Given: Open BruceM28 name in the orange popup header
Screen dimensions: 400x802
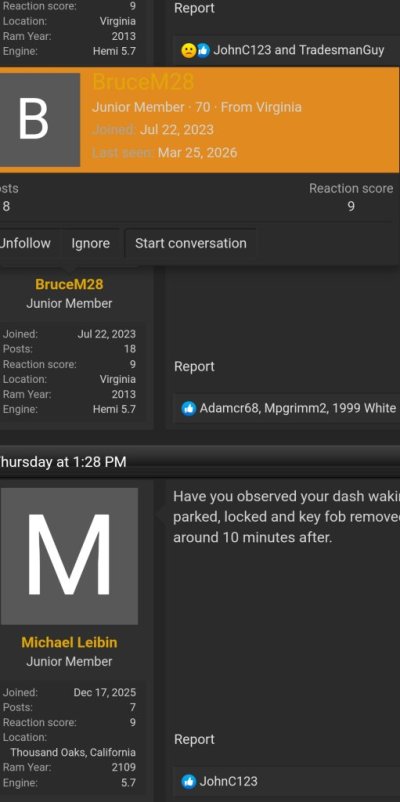Looking at the screenshot, I should click(x=143, y=82).
